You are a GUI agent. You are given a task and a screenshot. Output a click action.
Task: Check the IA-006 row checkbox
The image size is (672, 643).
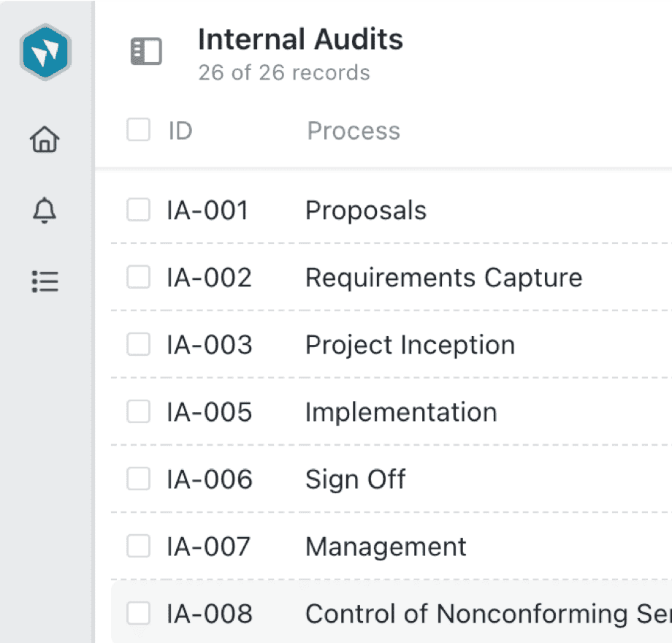[x=139, y=479]
